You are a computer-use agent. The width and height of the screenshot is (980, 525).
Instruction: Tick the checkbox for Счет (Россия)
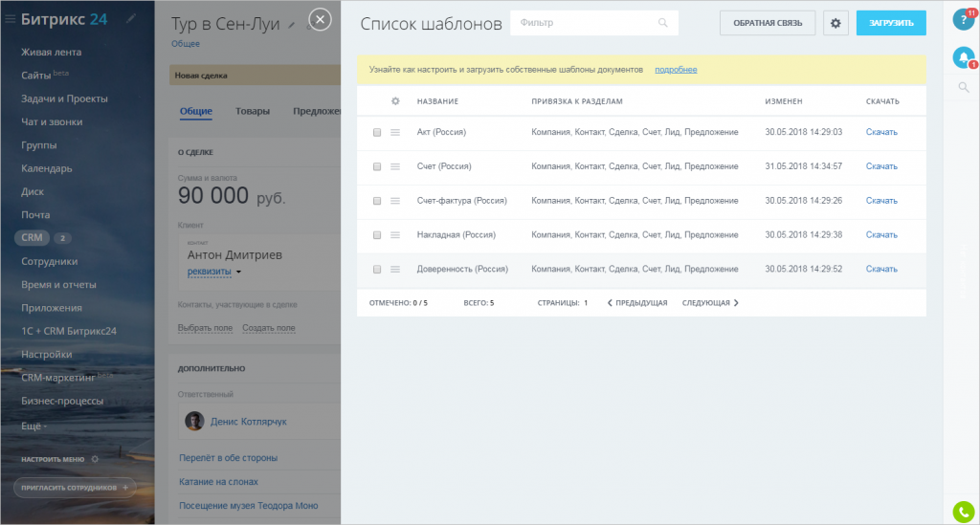click(377, 166)
